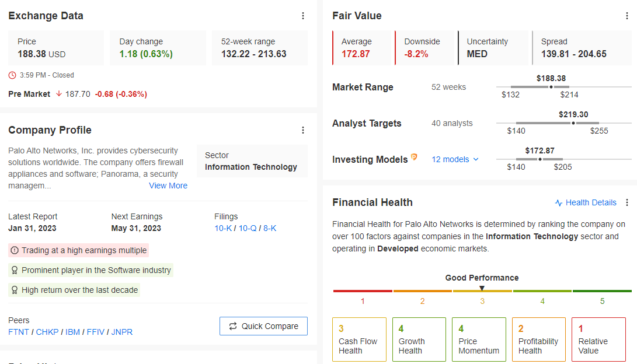Image resolution: width=637 pixels, height=364 pixels.
Task: Click the Analyst Targets range slider
Action: coord(564,123)
